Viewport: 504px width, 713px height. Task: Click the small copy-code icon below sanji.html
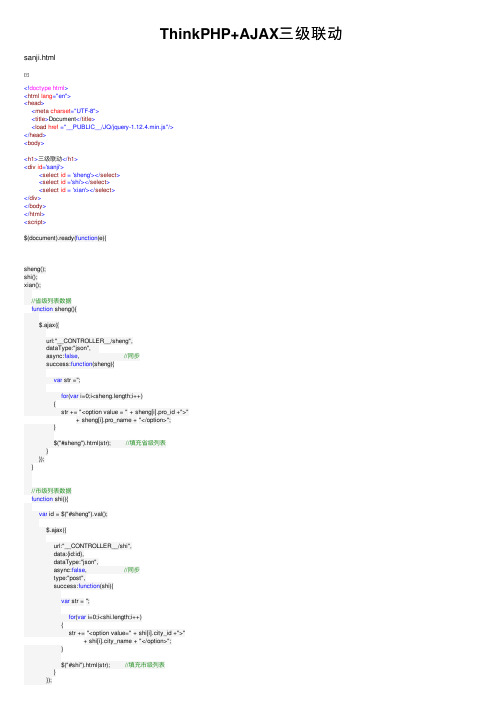[26, 75]
